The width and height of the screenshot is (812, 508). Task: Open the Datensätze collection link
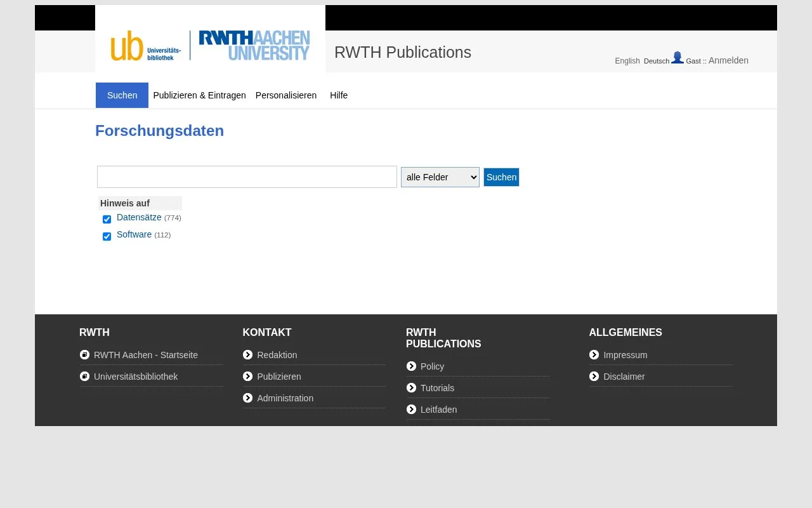(x=139, y=217)
